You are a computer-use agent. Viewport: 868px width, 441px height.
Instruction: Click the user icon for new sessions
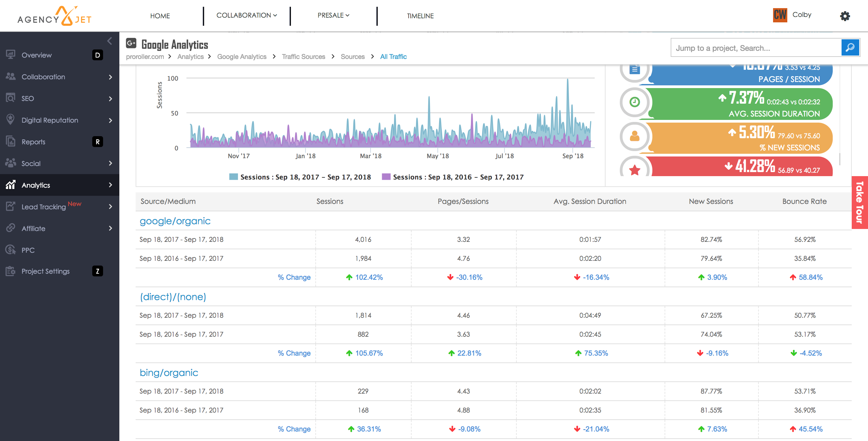(x=634, y=136)
